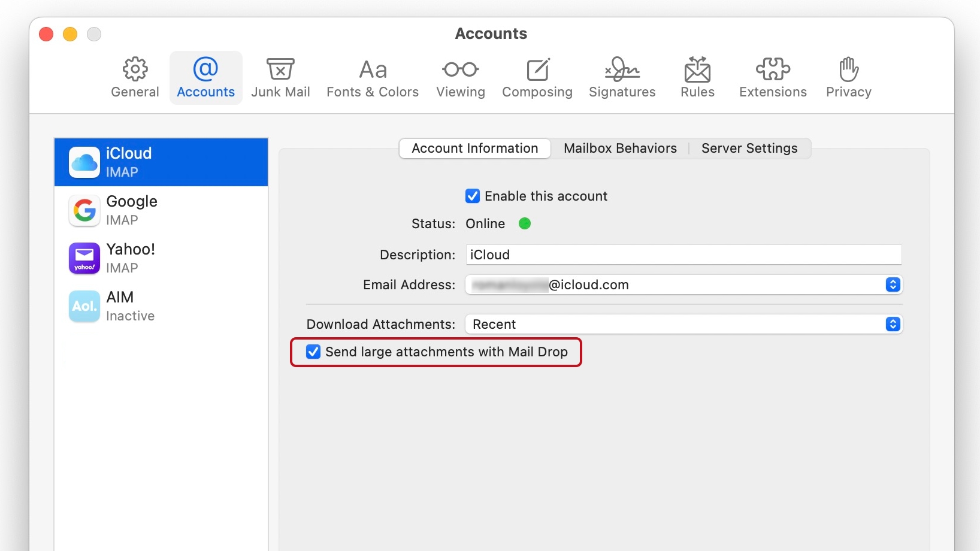This screenshot has width=980, height=551.
Task: Open the Email Address selector
Action: (892, 285)
